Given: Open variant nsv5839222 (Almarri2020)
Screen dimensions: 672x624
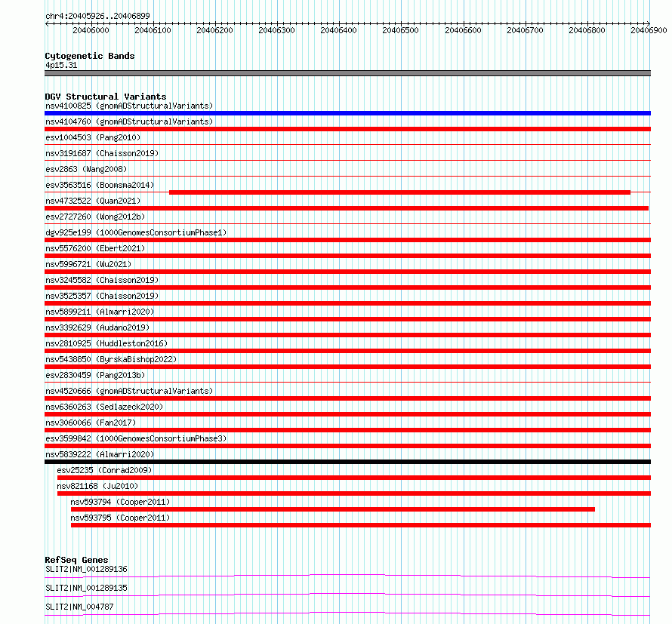Looking at the screenshot, I should [100, 454].
